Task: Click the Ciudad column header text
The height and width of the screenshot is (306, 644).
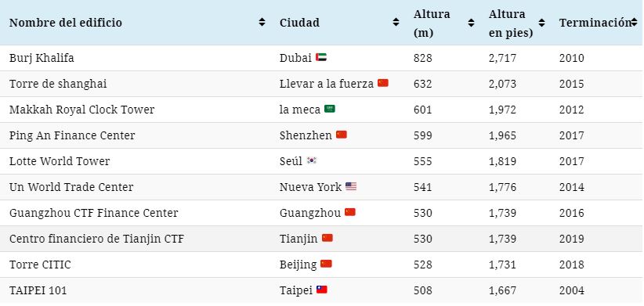Action: click(299, 23)
